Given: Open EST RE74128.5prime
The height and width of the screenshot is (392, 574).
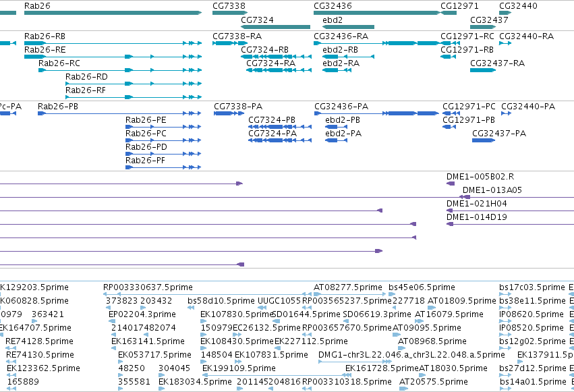Looking at the screenshot, I should tap(39, 341).
